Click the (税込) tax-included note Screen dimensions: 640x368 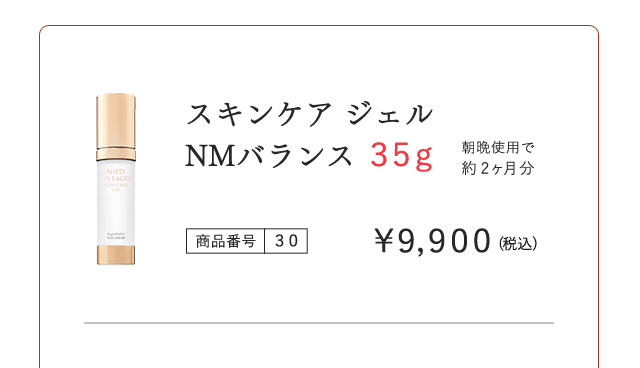(518, 244)
